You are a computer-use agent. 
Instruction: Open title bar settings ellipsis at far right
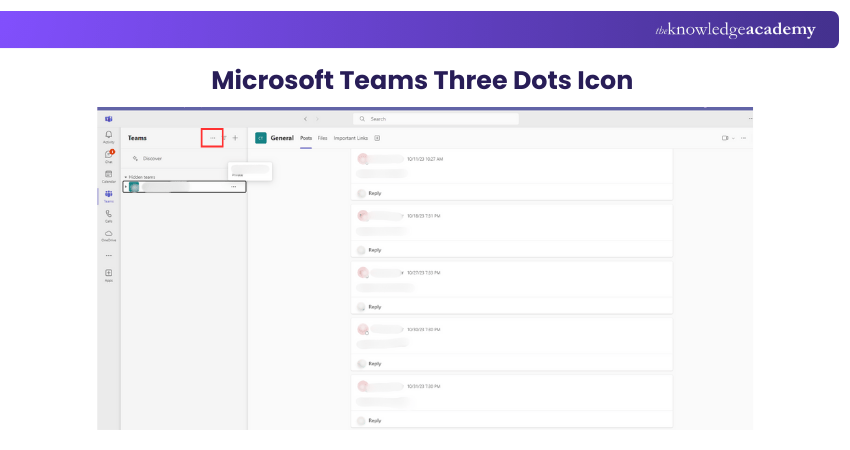point(750,119)
